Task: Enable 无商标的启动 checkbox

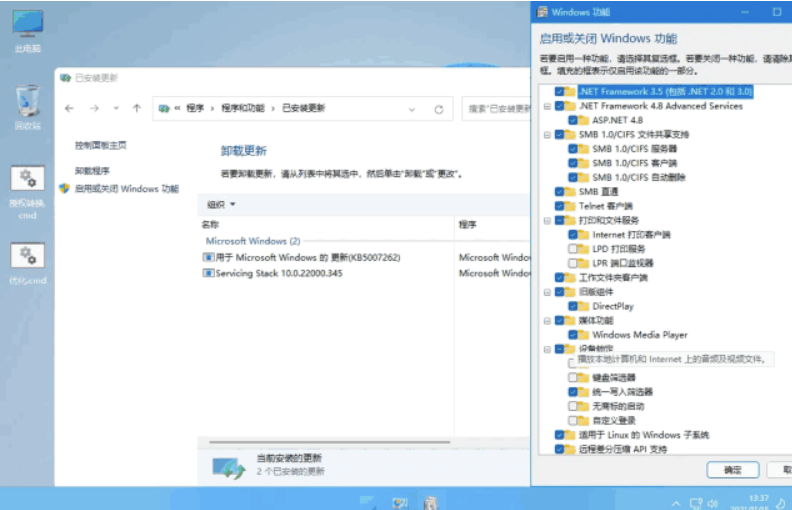Action: 573,406
